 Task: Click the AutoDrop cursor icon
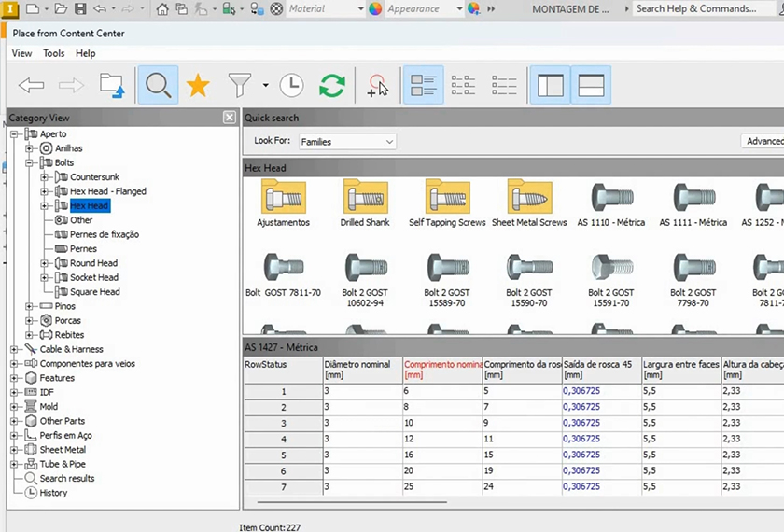377,86
